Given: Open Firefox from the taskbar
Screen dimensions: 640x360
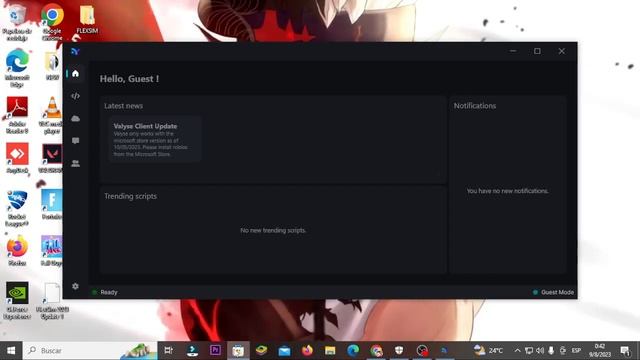Looking at the screenshot, I should click(x=307, y=351).
